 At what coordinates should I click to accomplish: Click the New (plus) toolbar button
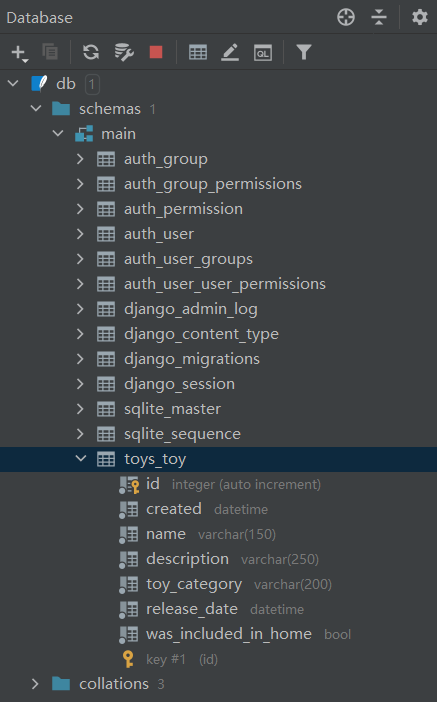(19, 53)
